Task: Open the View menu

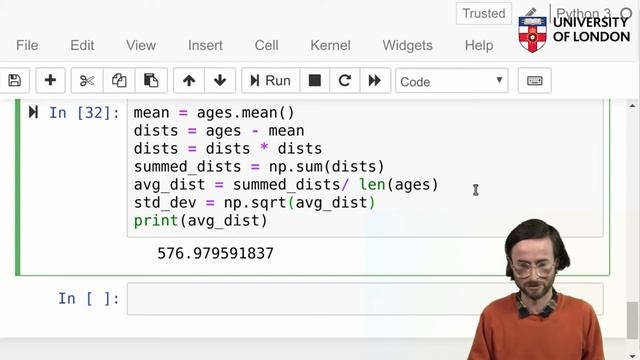Action: (141, 45)
